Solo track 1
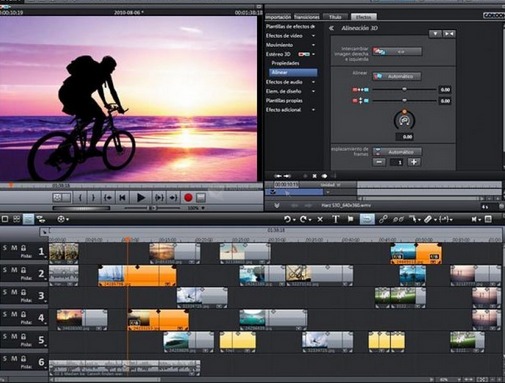 click(5, 248)
